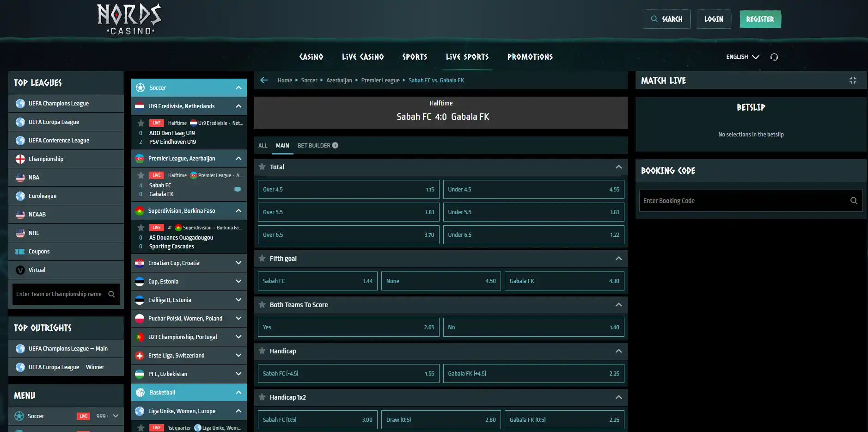This screenshot has width=868, height=432.
Task: Select Over 4.5 at 1.15 odds
Action: tap(348, 190)
